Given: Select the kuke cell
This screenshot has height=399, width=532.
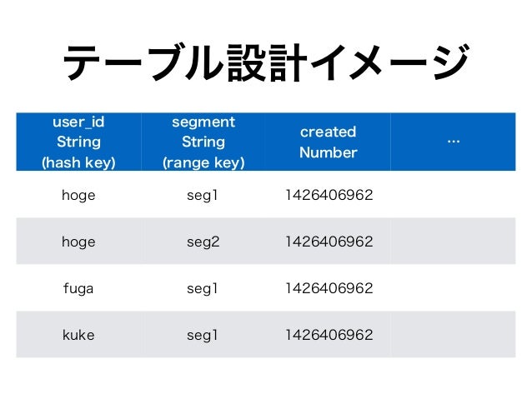Looking at the screenshot, I should [78, 335].
